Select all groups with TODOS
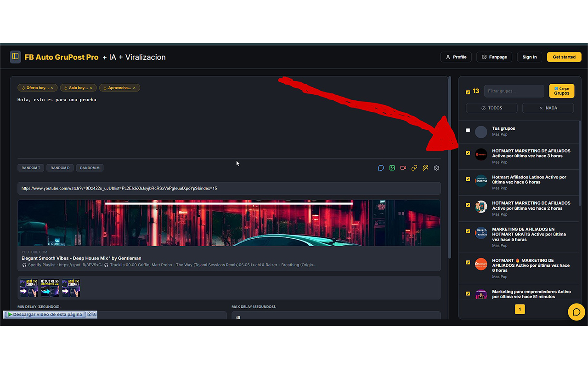The height and width of the screenshot is (368, 588). (x=492, y=108)
